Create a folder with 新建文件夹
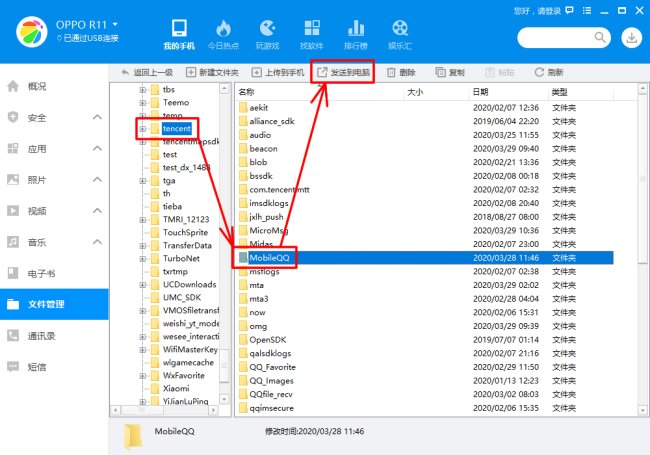This screenshot has width=650, height=455. (212, 73)
